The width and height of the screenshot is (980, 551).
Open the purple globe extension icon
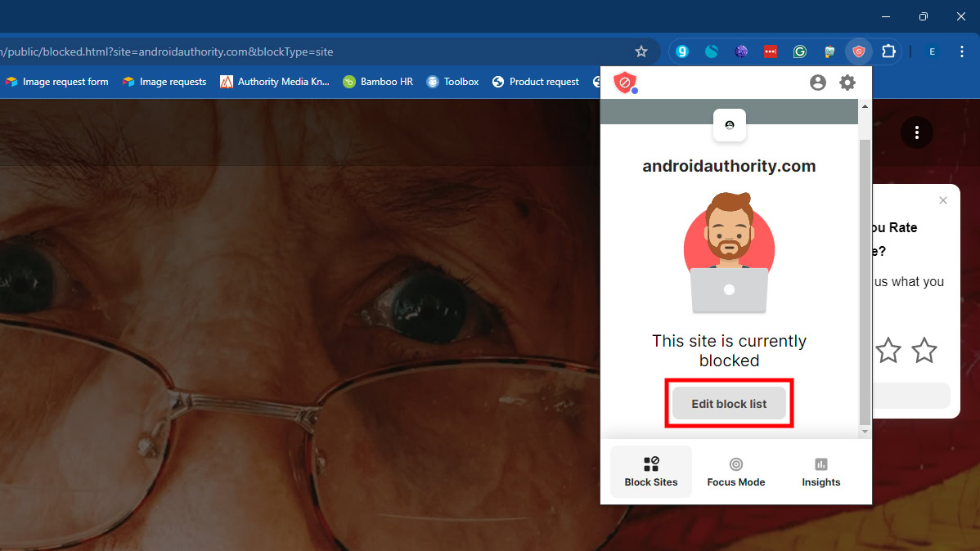tap(740, 52)
